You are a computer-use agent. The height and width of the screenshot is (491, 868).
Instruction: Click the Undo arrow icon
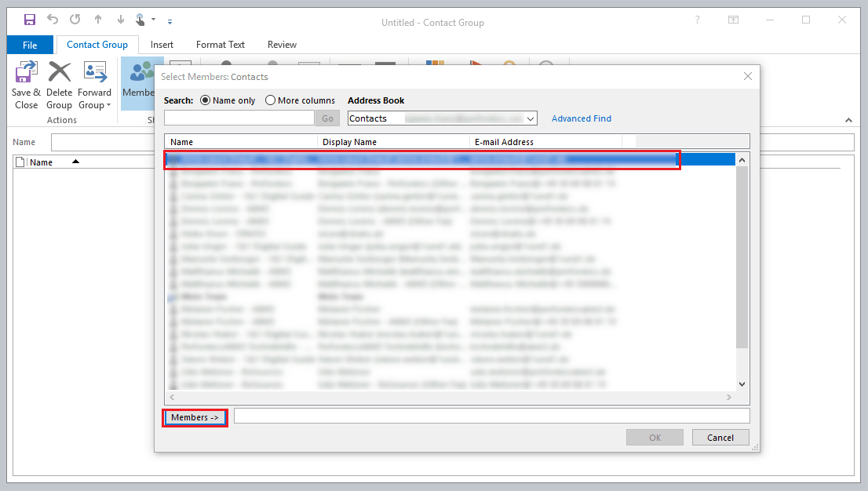(51, 19)
